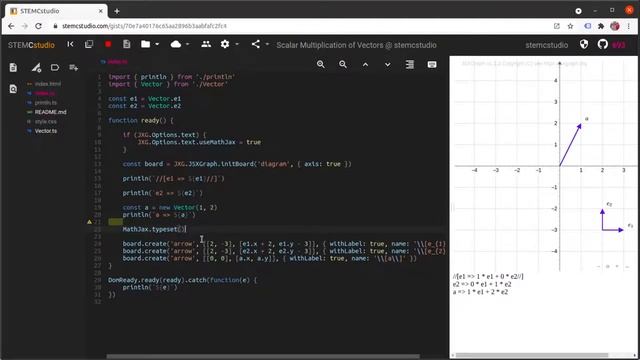The width and height of the screenshot is (640, 360).
Task: Click the folder project icon
Action: tap(145, 44)
